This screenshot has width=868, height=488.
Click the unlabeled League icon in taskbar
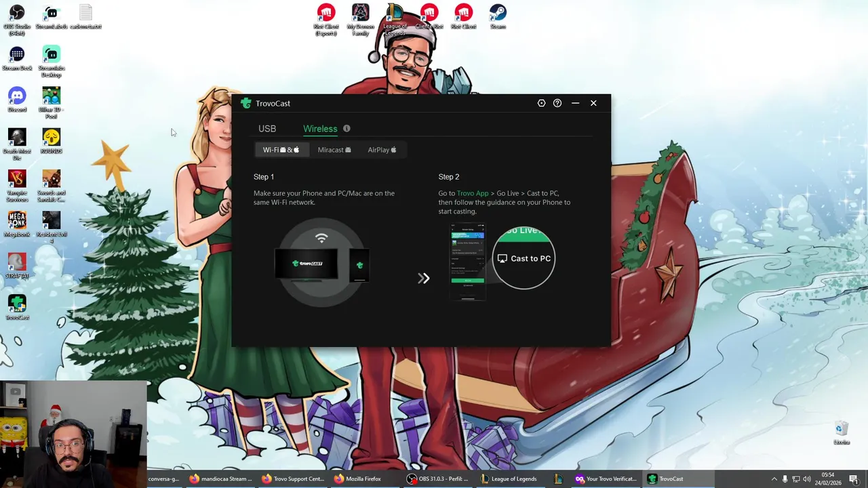pyautogui.click(x=557, y=479)
